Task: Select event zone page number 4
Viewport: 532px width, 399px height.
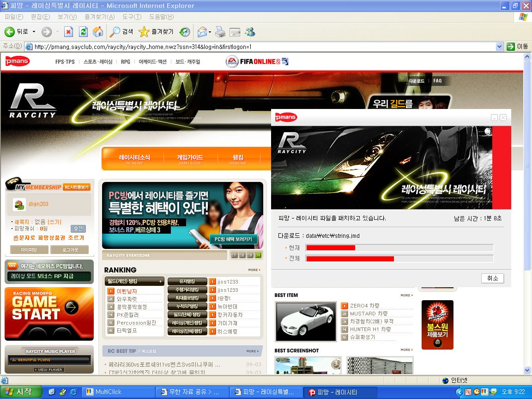Action: [258, 255]
